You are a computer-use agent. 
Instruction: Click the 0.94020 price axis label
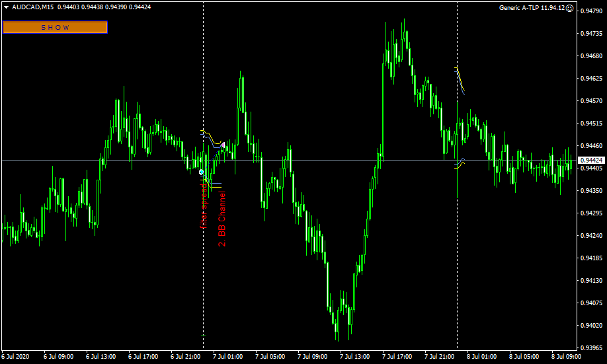tap(592, 325)
